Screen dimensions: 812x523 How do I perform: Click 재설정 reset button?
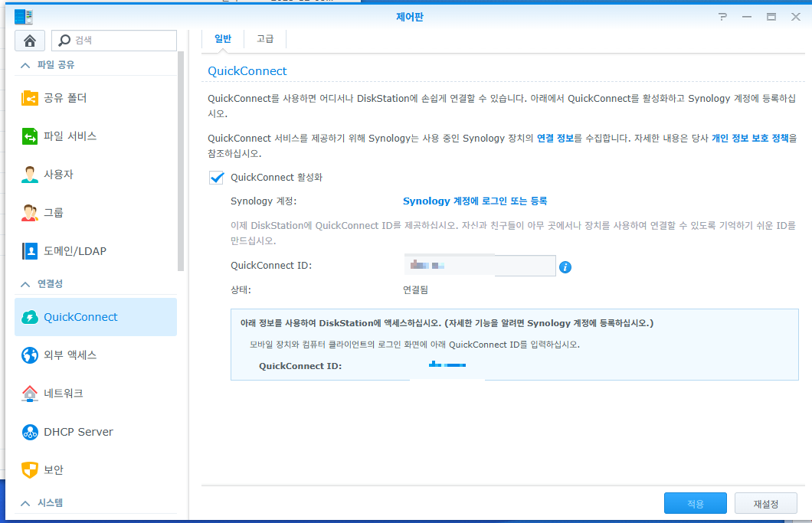click(x=766, y=503)
